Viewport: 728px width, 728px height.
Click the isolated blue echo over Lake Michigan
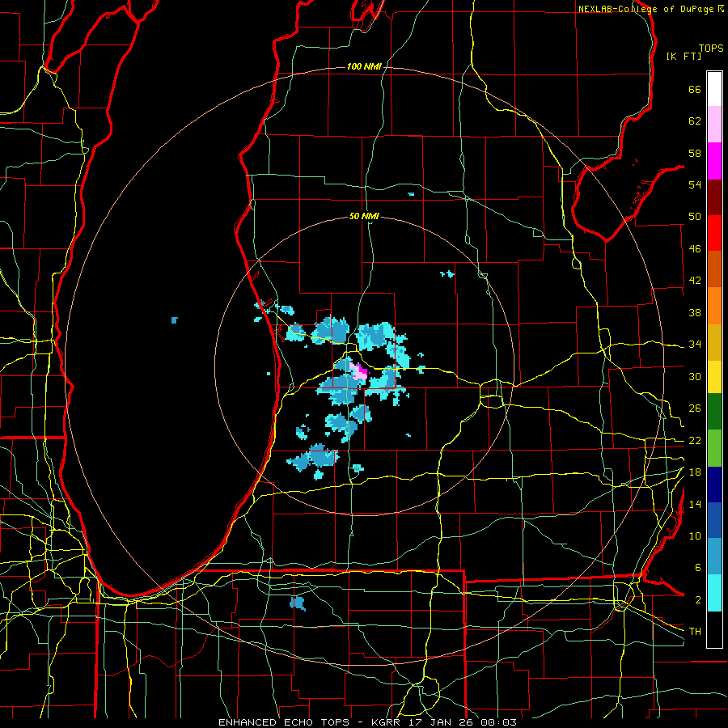coord(175,320)
